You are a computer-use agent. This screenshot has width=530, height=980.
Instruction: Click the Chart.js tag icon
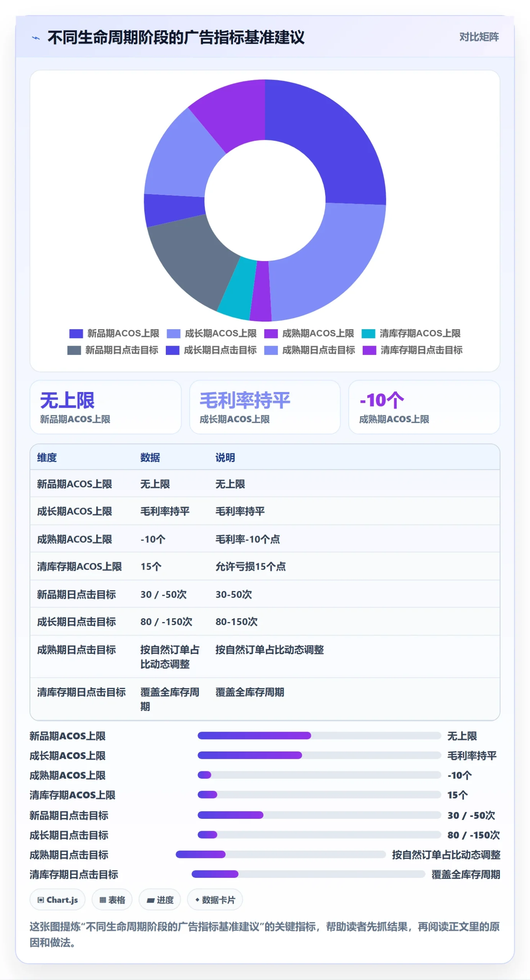(x=41, y=900)
